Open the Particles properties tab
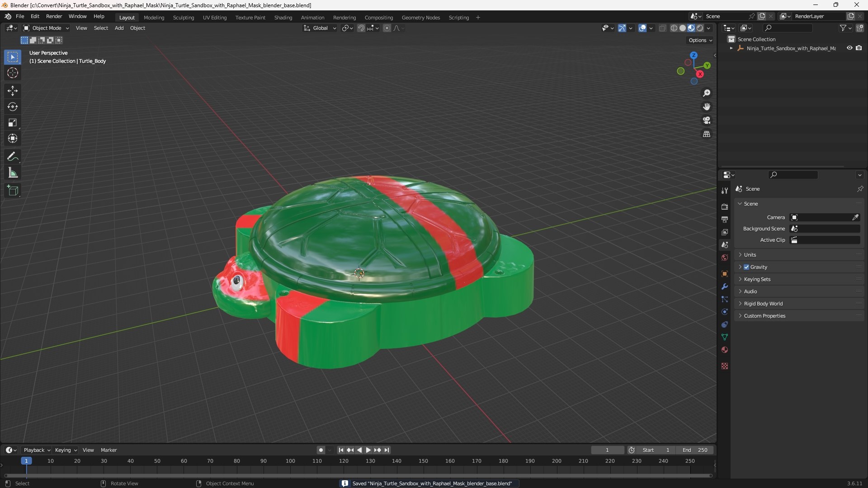The height and width of the screenshot is (488, 868). point(725,299)
